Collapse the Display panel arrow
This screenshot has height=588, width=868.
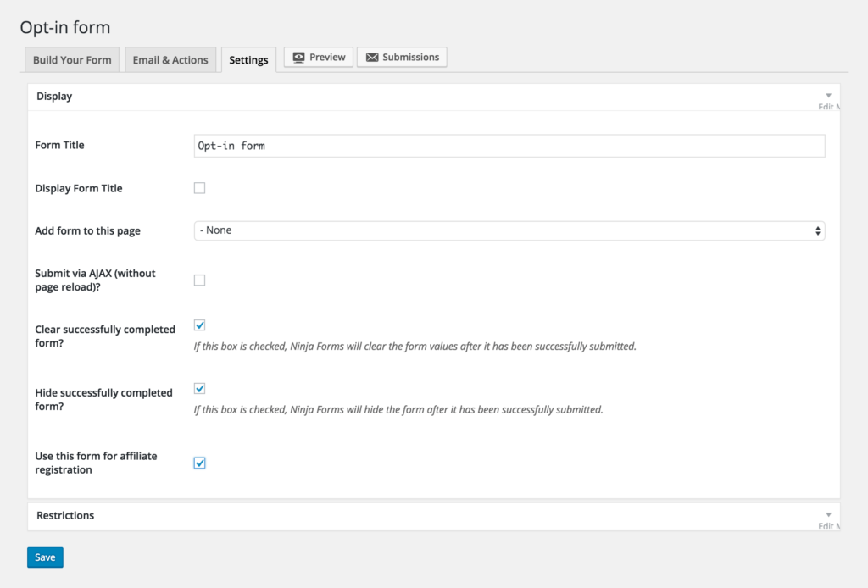coord(828,96)
